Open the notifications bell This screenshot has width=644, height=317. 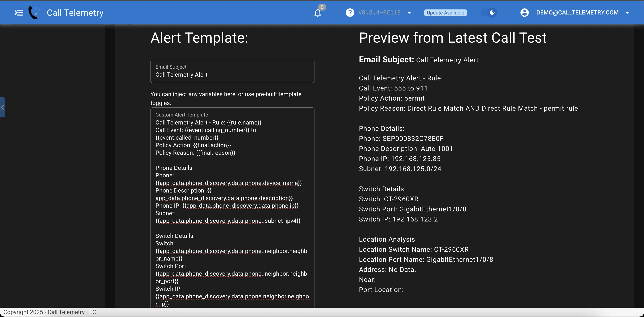318,13
